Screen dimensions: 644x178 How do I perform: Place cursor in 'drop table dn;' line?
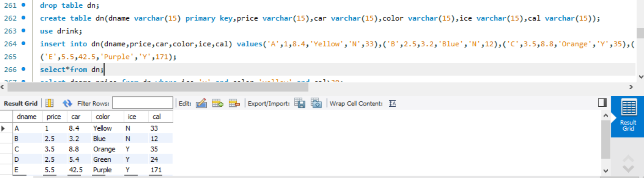pyautogui.click(x=69, y=5)
